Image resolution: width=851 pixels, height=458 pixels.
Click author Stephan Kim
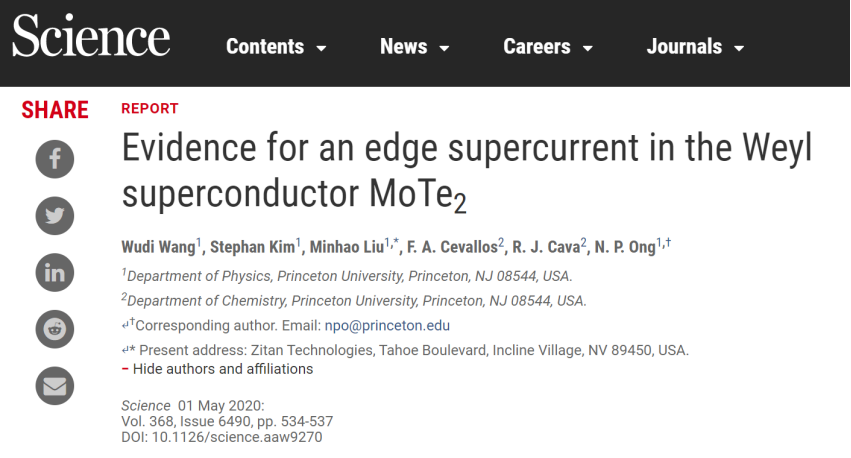click(x=252, y=247)
